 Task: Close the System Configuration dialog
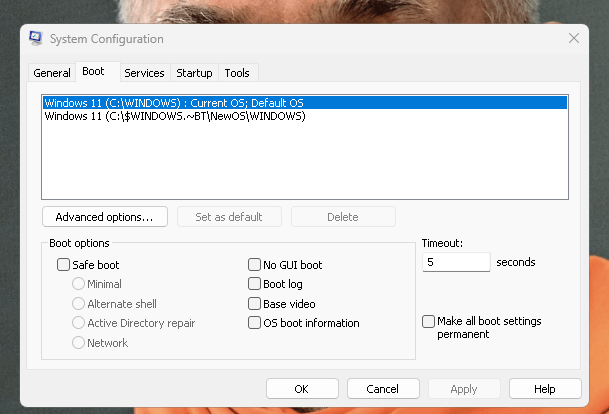click(x=574, y=38)
